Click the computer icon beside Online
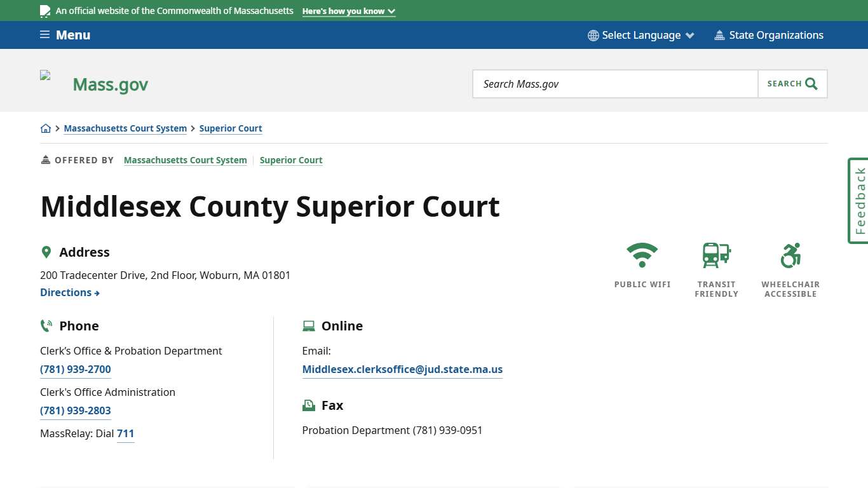Viewport: 868px width, 488px height. [309, 325]
